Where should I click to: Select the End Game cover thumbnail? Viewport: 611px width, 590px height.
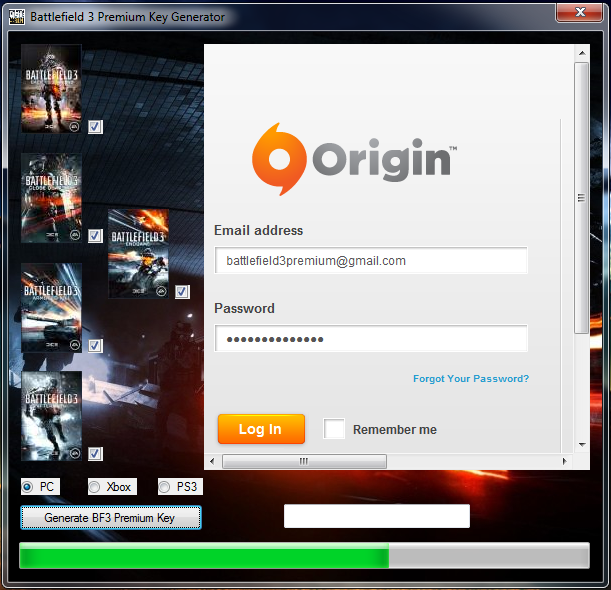[x=138, y=254]
